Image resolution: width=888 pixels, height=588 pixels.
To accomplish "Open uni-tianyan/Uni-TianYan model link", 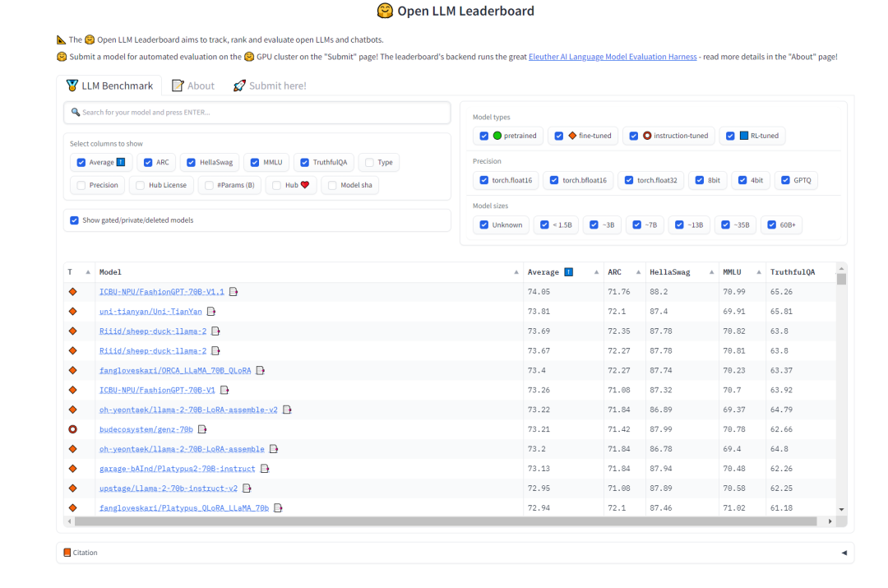I will (x=150, y=312).
